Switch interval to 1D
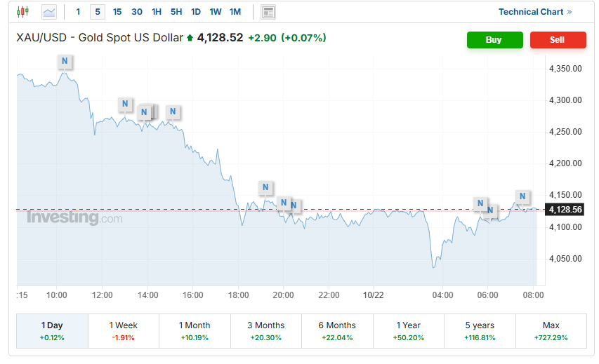The image size is (599, 364). (195, 12)
